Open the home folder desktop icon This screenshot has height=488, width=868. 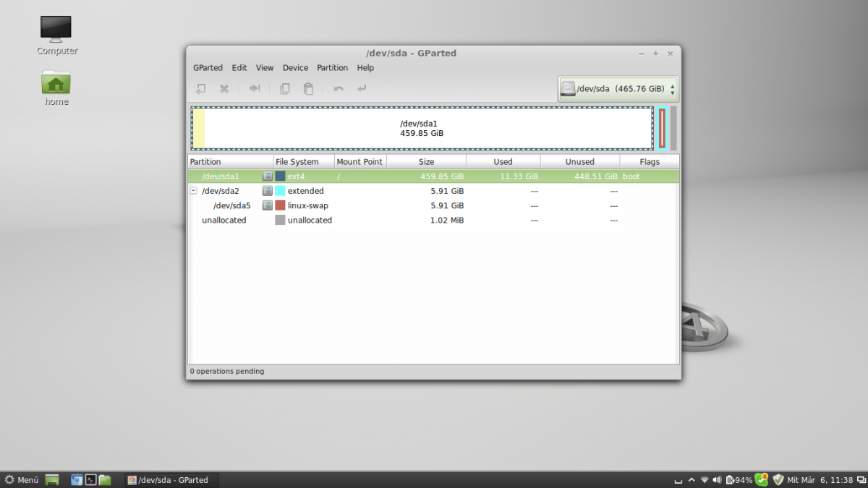coord(56,87)
